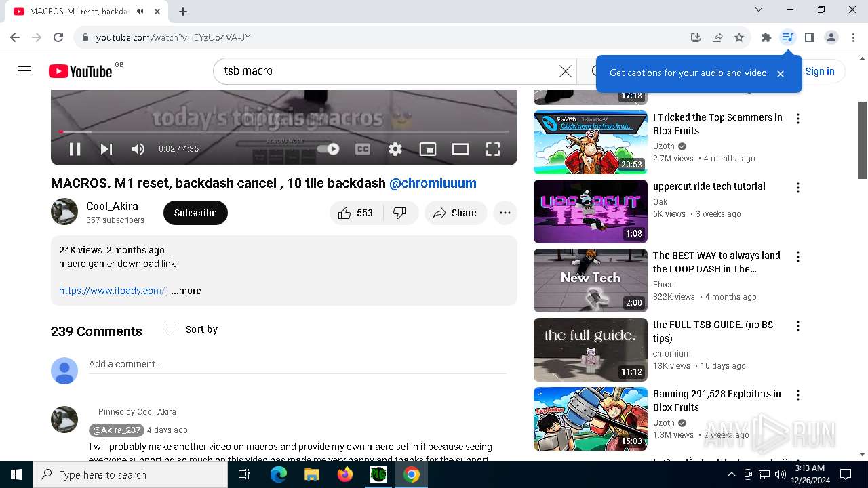Enable miniplayer mode

pyautogui.click(x=428, y=149)
